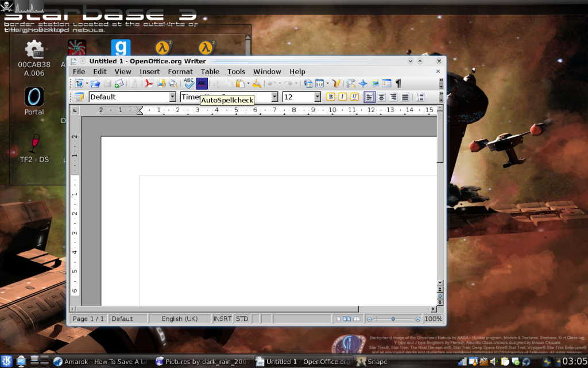Image resolution: width=588 pixels, height=368 pixels.
Task: Open Find & Replace binoculars icon
Action: point(351,83)
